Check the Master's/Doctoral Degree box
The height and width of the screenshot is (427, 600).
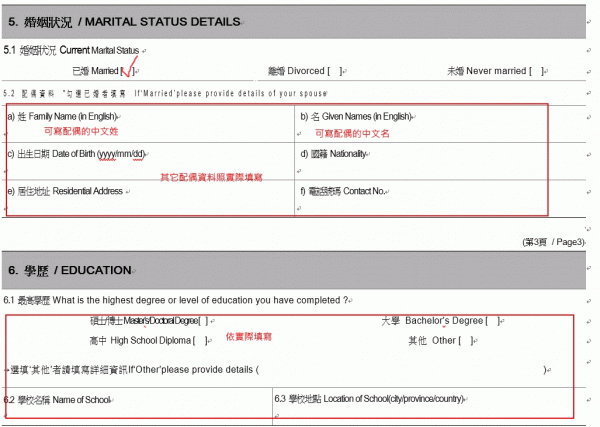coord(203,321)
